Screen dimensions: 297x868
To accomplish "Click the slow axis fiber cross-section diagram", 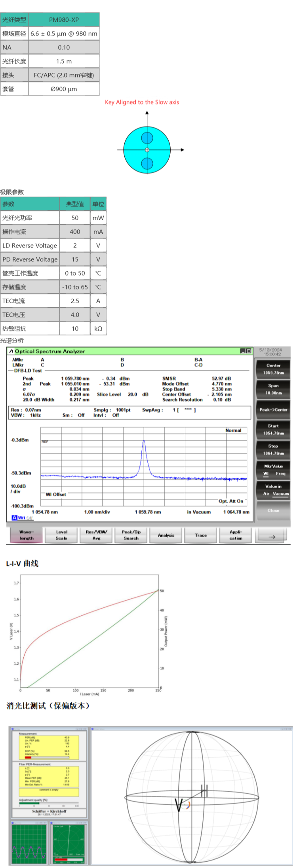I will point(147,150).
